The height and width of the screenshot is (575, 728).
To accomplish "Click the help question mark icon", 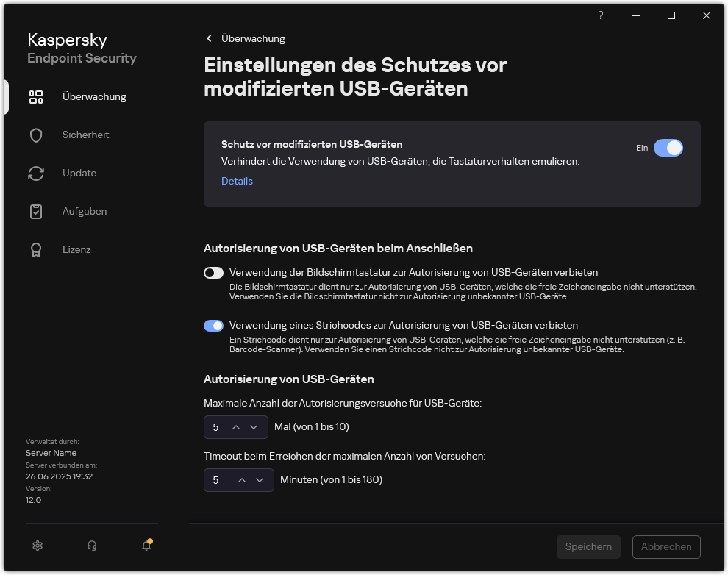I will (x=600, y=15).
